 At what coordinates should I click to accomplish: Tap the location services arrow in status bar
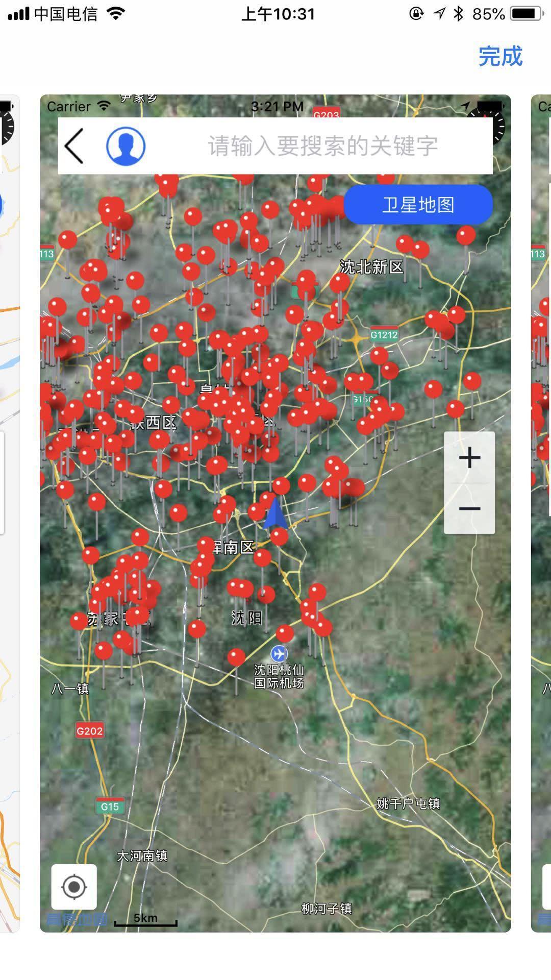tap(440, 14)
